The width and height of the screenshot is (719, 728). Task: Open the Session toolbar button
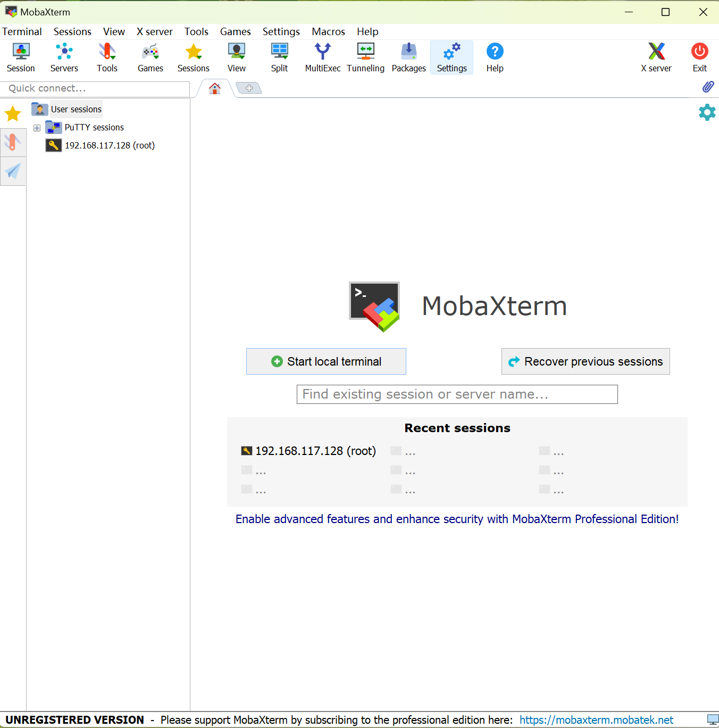pos(21,57)
